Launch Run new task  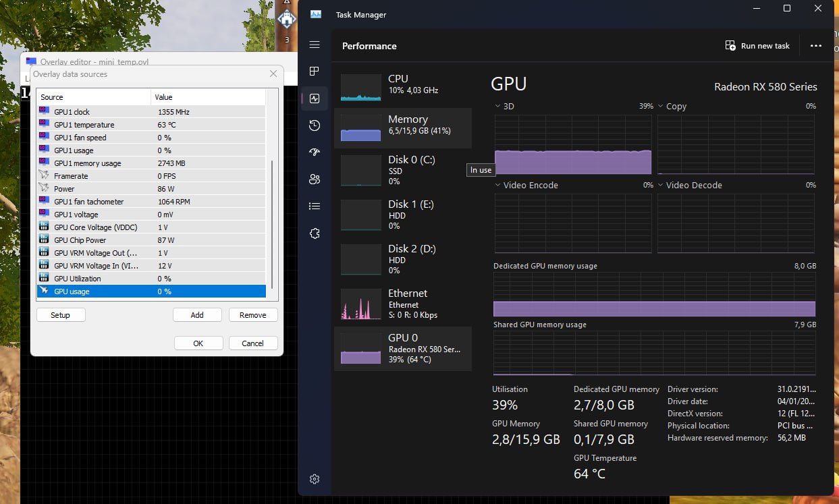click(x=757, y=45)
